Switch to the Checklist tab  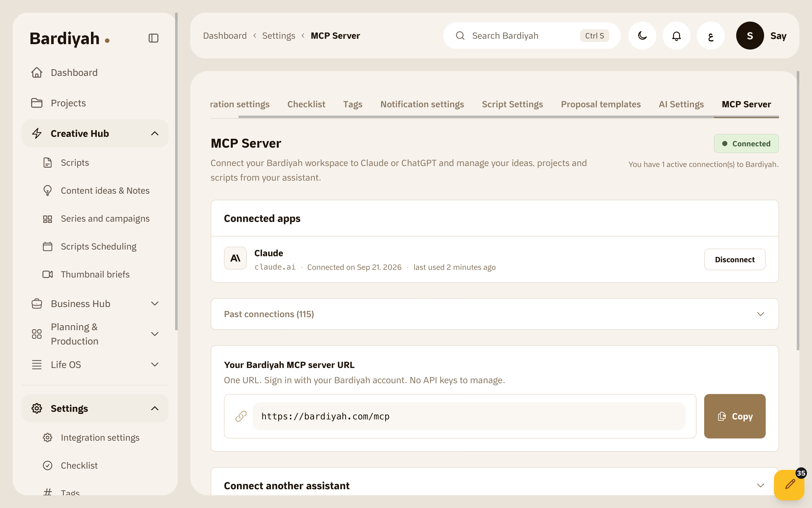point(306,104)
